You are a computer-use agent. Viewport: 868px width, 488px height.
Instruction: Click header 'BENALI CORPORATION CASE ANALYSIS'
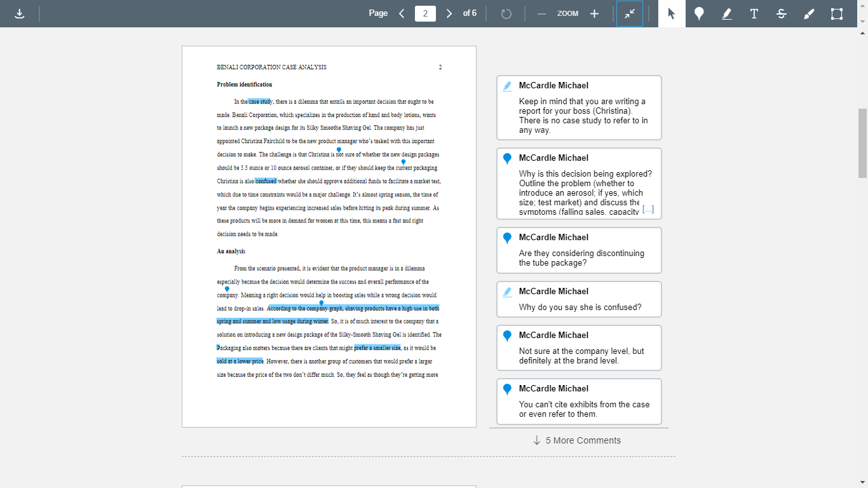[272, 67]
